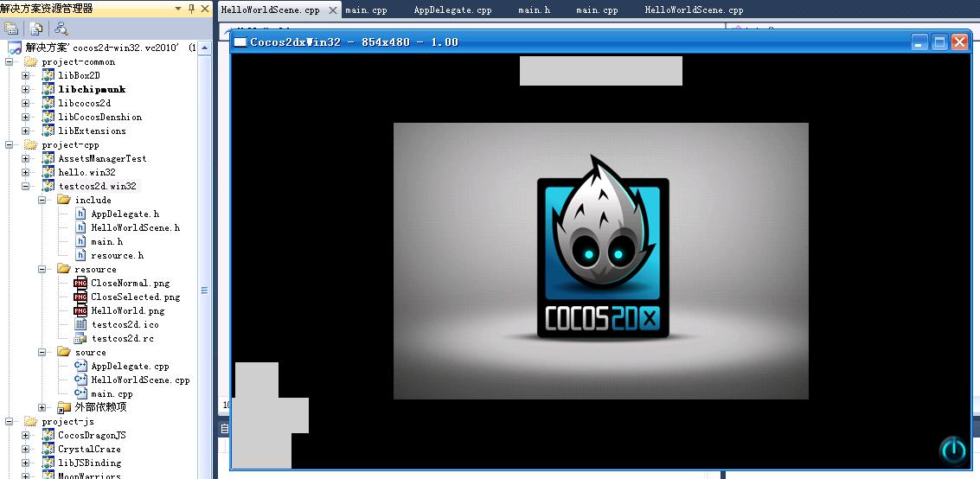Click the C++ icon of main.cpp in tree
This screenshot has height=479, width=980.
click(80, 393)
